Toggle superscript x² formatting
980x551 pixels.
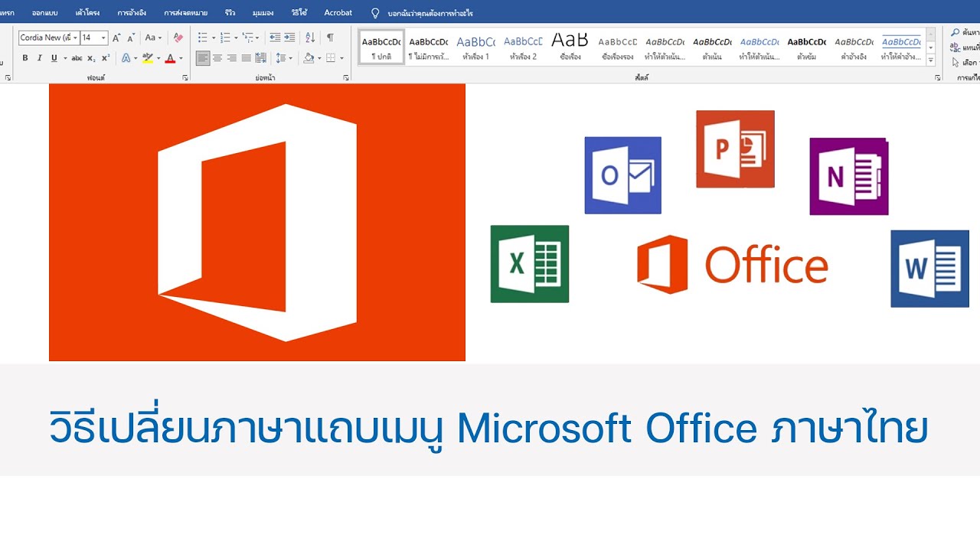106,58
